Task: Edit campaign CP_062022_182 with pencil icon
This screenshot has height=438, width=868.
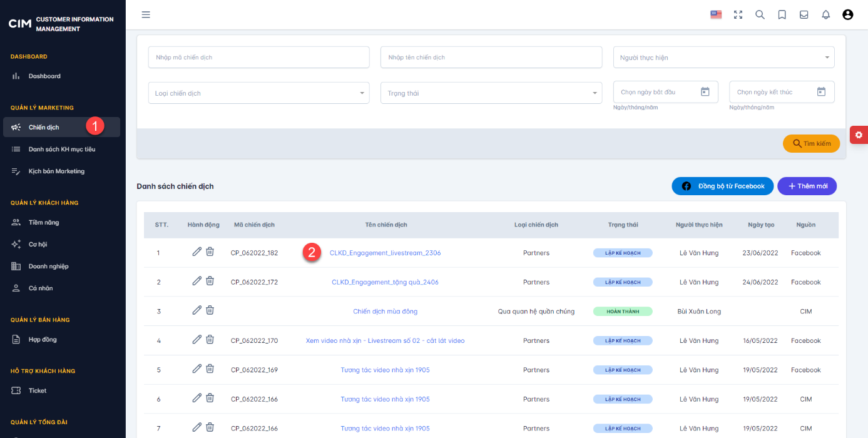Action: click(197, 252)
